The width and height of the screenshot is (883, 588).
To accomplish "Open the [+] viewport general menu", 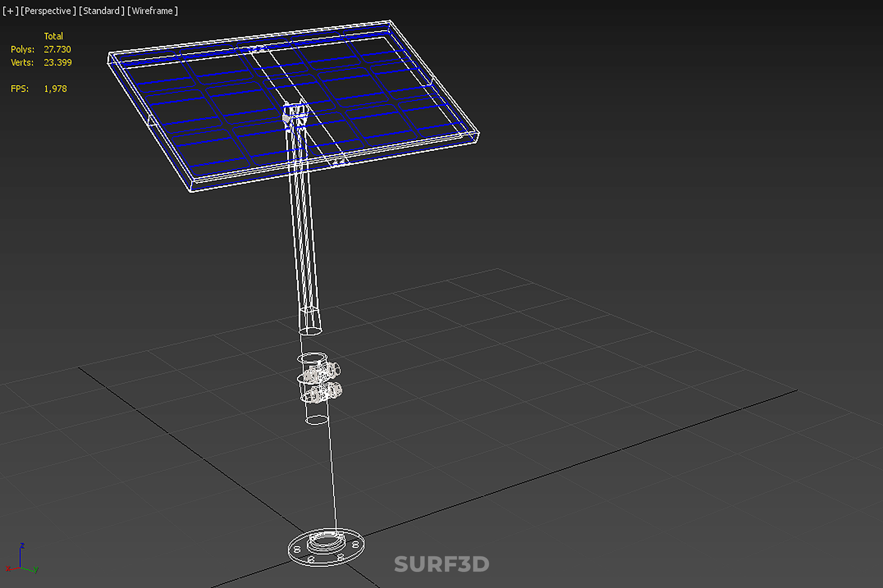I will [10, 11].
